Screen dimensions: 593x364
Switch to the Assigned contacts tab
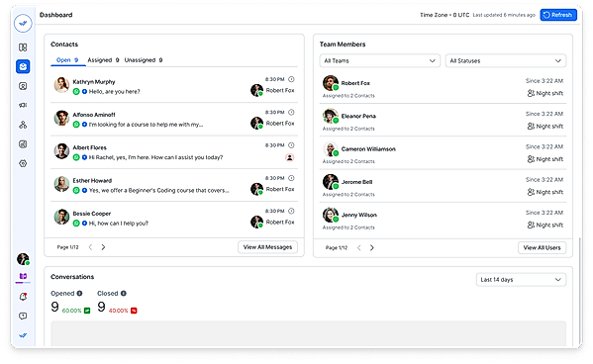[103, 60]
